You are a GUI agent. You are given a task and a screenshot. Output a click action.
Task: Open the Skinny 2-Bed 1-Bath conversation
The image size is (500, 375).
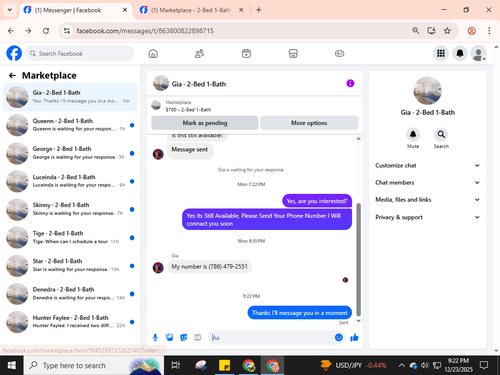click(70, 209)
